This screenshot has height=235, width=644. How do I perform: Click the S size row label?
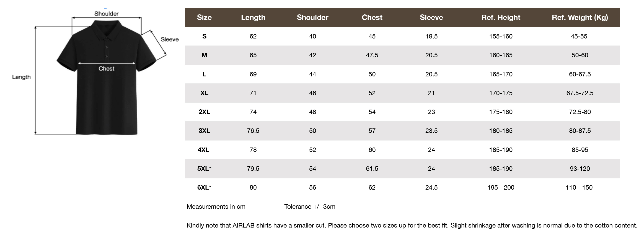pos(204,36)
